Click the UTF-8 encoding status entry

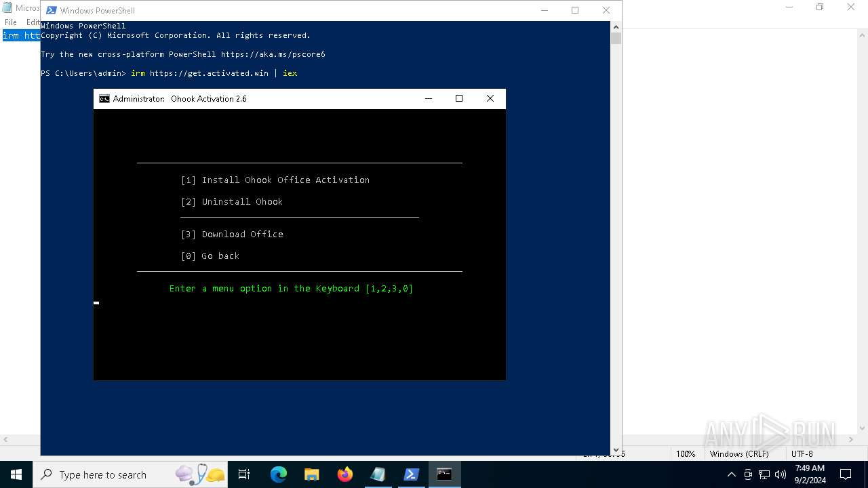[x=802, y=453]
